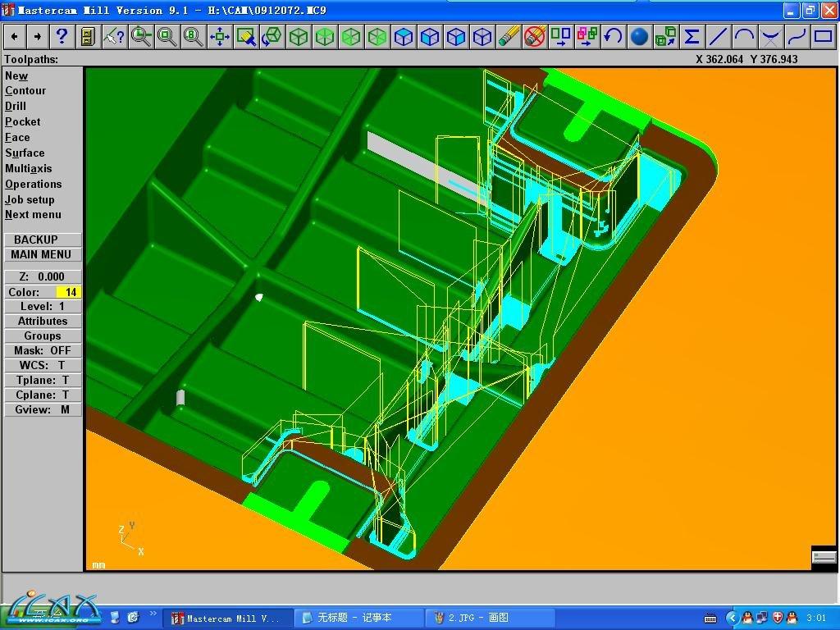Image resolution: width=840 pixels, height=630 pixels.
Task: Open the Level: 1 setting
Action: coord(43,307)
